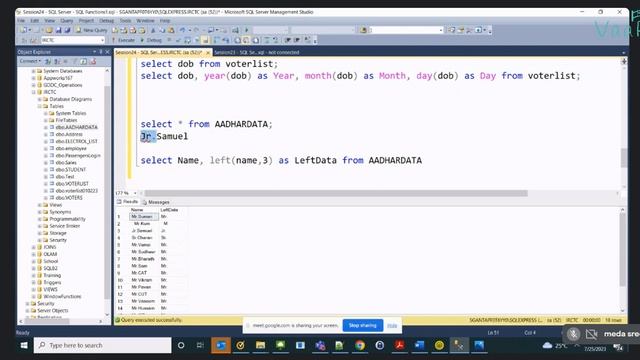Open the Query menu
Image resolution: width=640 pixels, height=360 pixels.
(67, 20)
